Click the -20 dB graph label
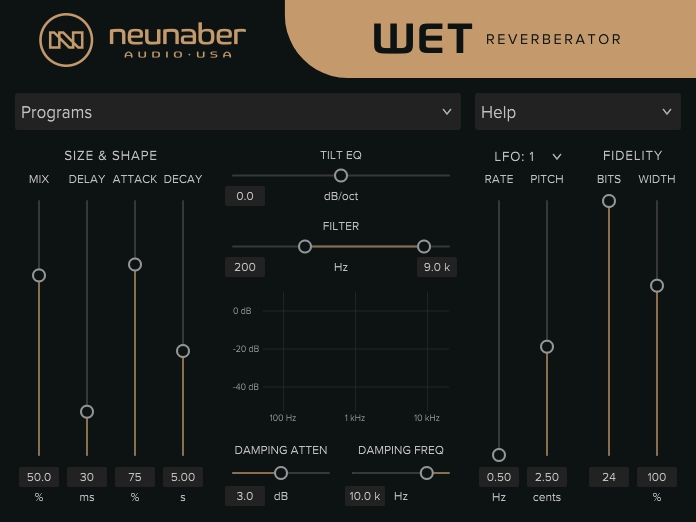 (x=246, y=349)
